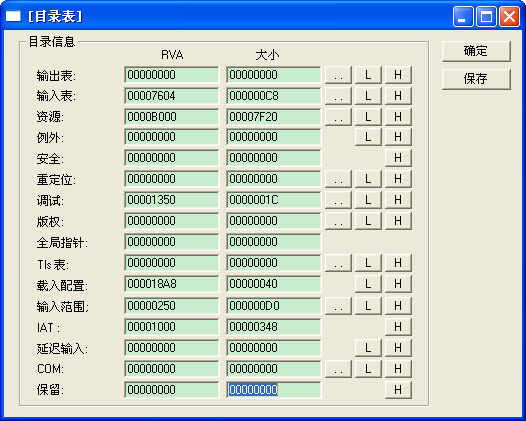Focus the Tls 表 RVA field
The height and width of the screenshot is (421, 526).
click(171, 263)
